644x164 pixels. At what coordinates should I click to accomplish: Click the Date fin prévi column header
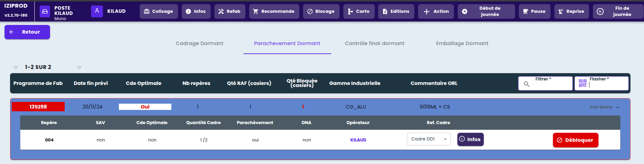91,83
